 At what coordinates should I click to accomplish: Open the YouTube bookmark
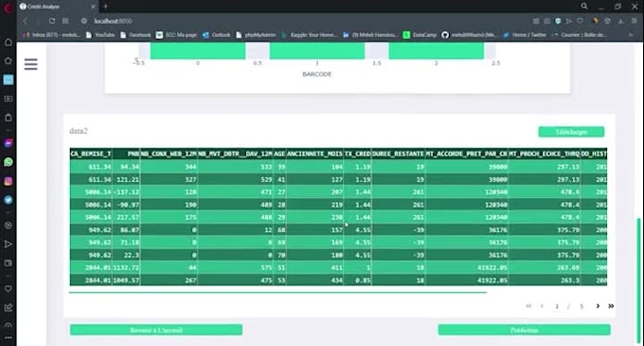tap(100, 35)
